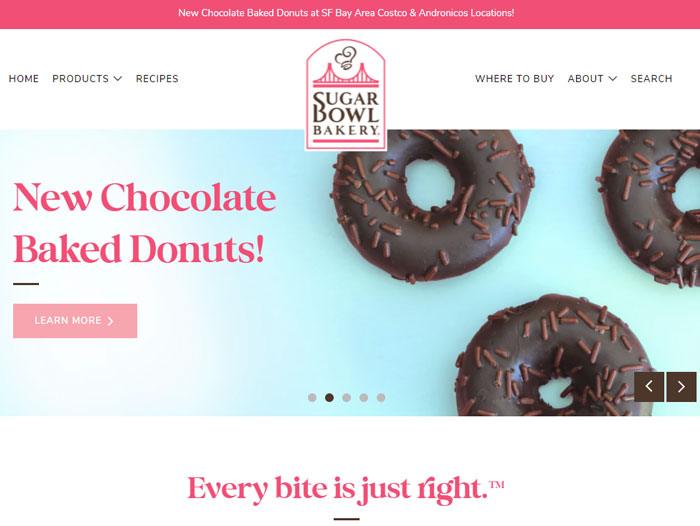Viewport: 700px width, 526px height.
Task: Click the New Chocolate Baked Donuts headline
Action: (x=145, y=222)
